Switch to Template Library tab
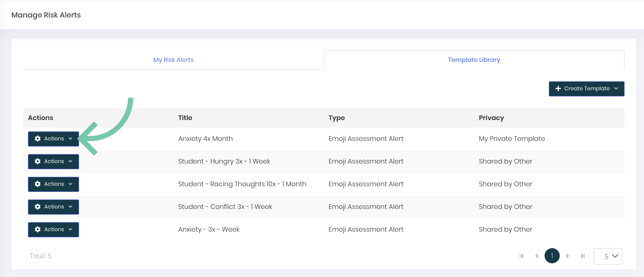Screen dimensions: 644x277 coord(474,60)
